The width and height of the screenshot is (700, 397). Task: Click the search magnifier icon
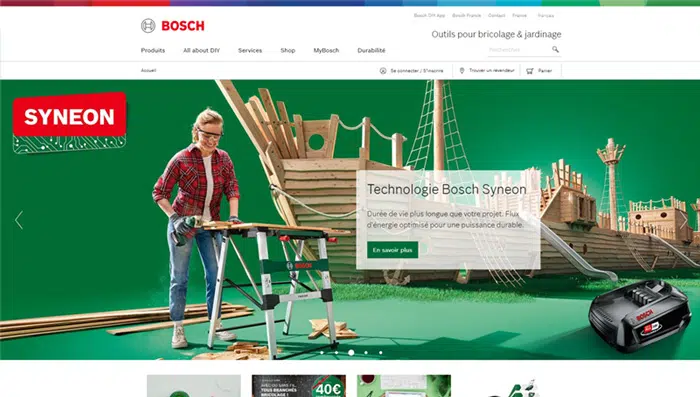pos(555,50)
